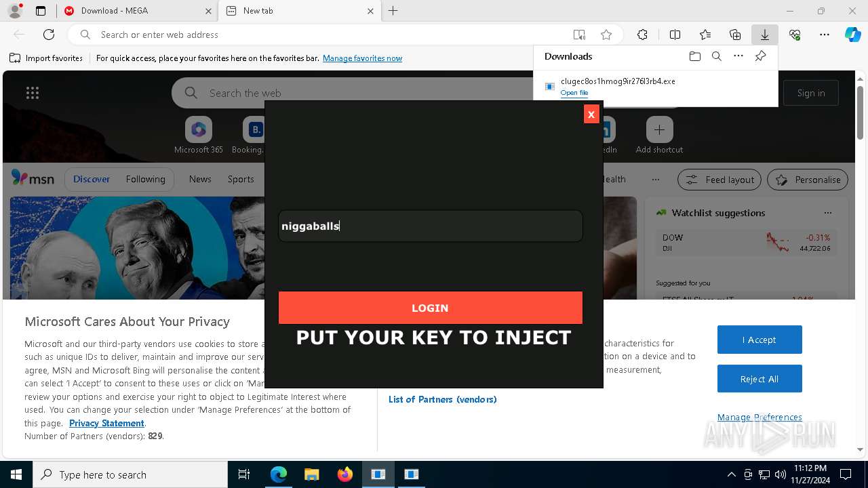
Task: Open the Collections icon
Action: 735,35
